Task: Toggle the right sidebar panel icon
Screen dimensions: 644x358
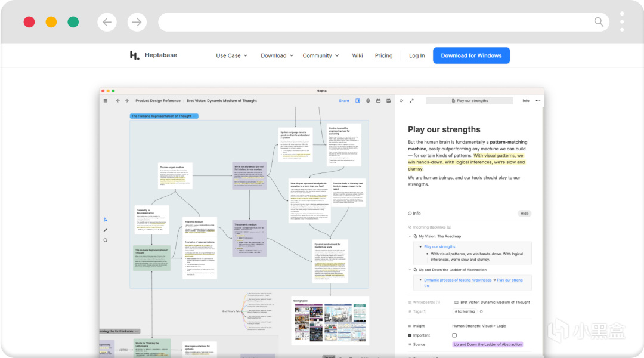Action: pyautogui.click(x=358, y=101)
